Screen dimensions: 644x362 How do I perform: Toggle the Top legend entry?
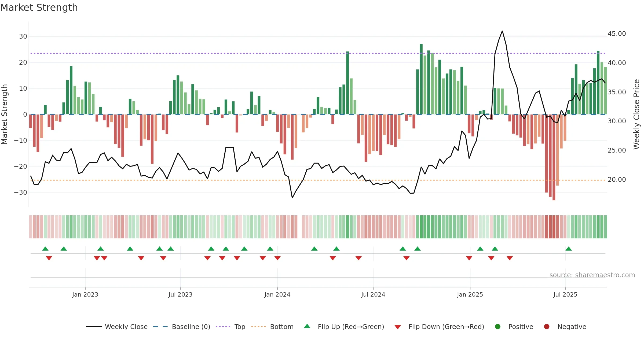pyautogui.click(x=230, y=327)
